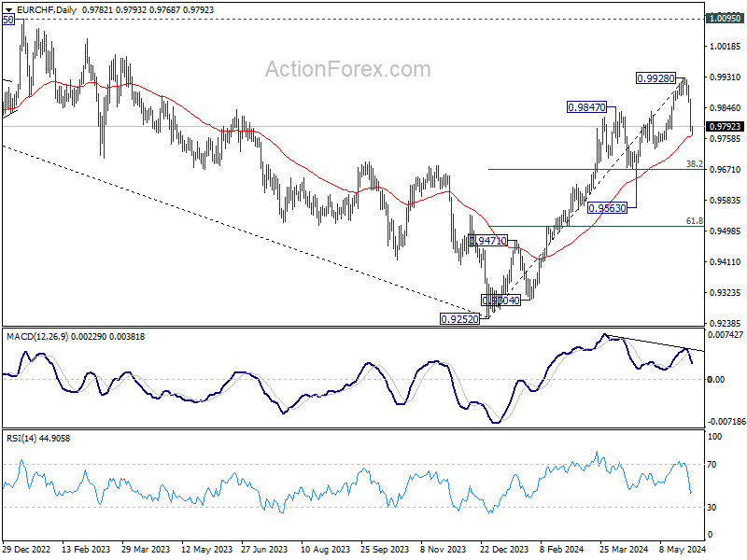Viewport: 747px width, 560px height.
Task: Click the MACD(12,26,9) indicator label
Action: pyautogui.click(x=37, y=337)
